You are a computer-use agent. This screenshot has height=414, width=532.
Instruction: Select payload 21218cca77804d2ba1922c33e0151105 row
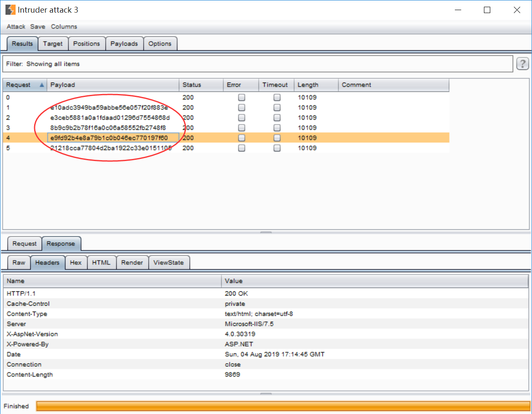pyautogui.click(x=226, y=148)
